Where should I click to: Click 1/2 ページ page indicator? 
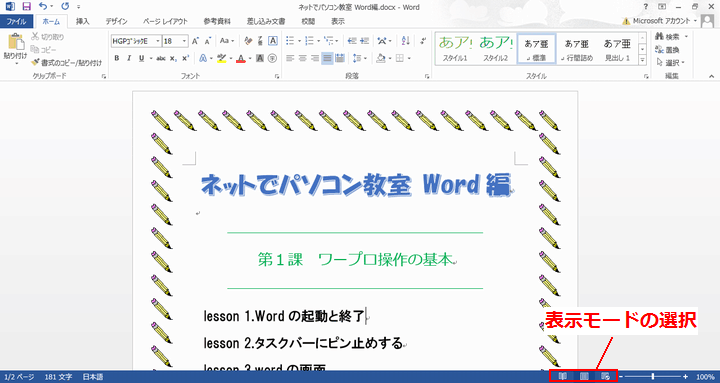18,377
